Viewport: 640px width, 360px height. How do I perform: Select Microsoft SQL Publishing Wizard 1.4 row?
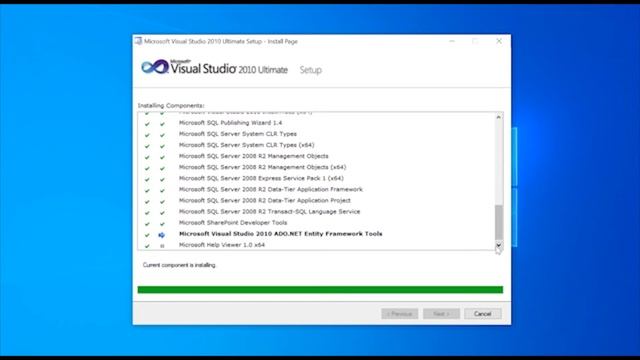230,122
